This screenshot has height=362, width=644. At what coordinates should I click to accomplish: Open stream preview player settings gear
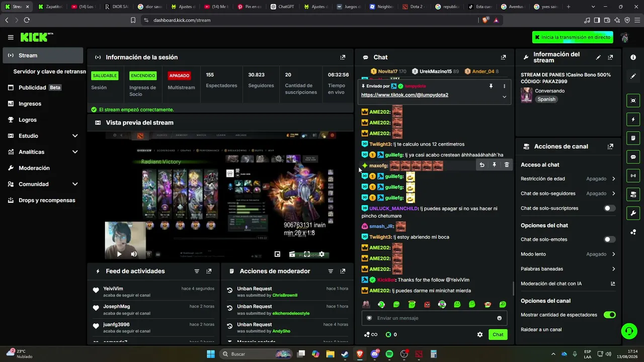tap(321, 254)
